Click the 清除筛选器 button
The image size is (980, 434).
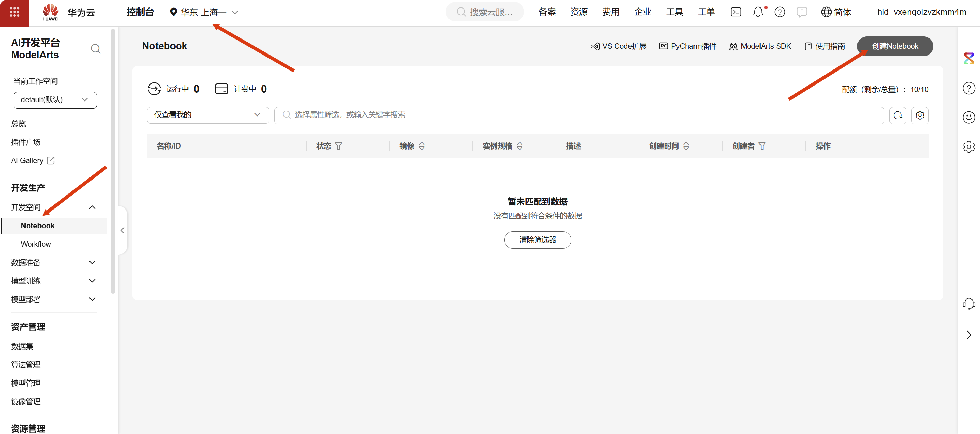point(537,240)
